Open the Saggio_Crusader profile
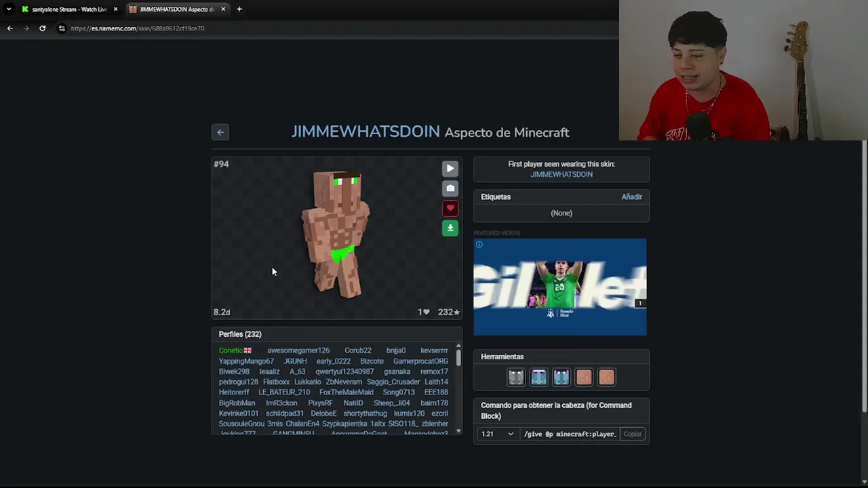The width and height of the screenshot is (868, 488). point(393,382)
